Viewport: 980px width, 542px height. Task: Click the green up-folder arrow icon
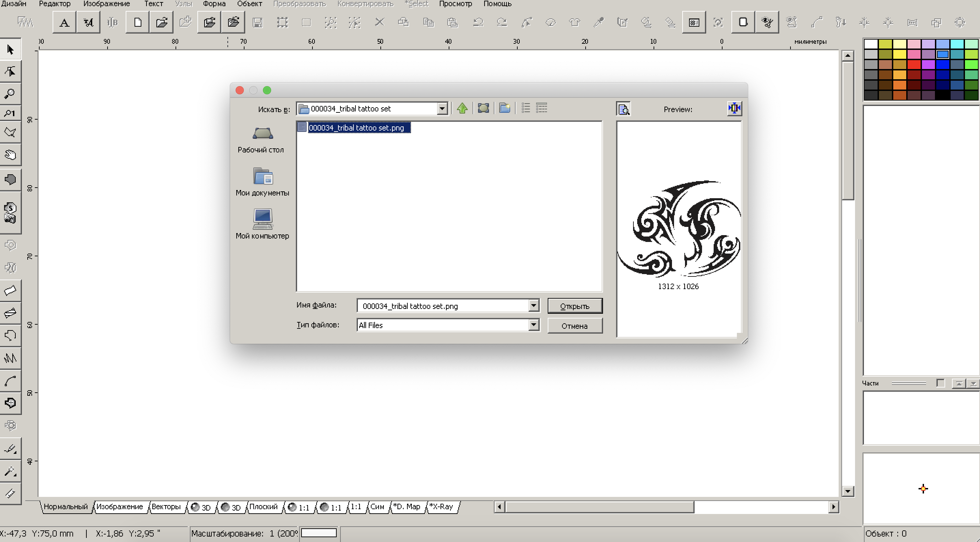tap(462, 108)
